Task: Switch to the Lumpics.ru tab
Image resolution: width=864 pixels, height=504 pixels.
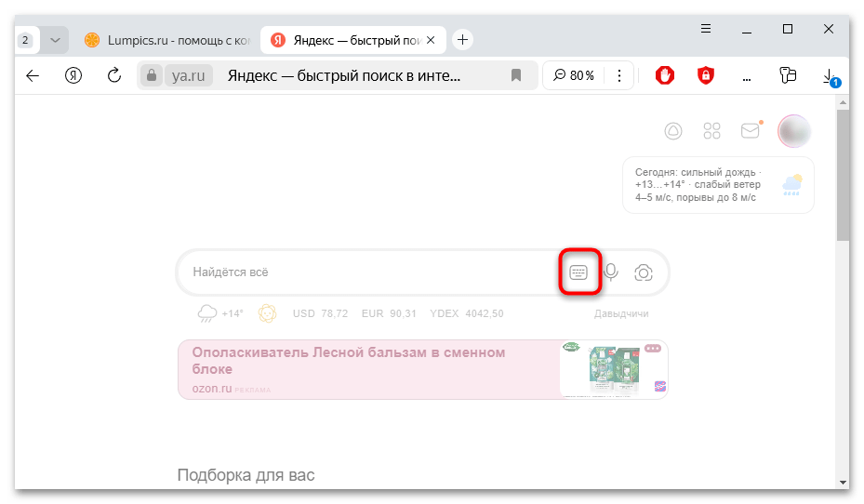Action: (168, 40)
